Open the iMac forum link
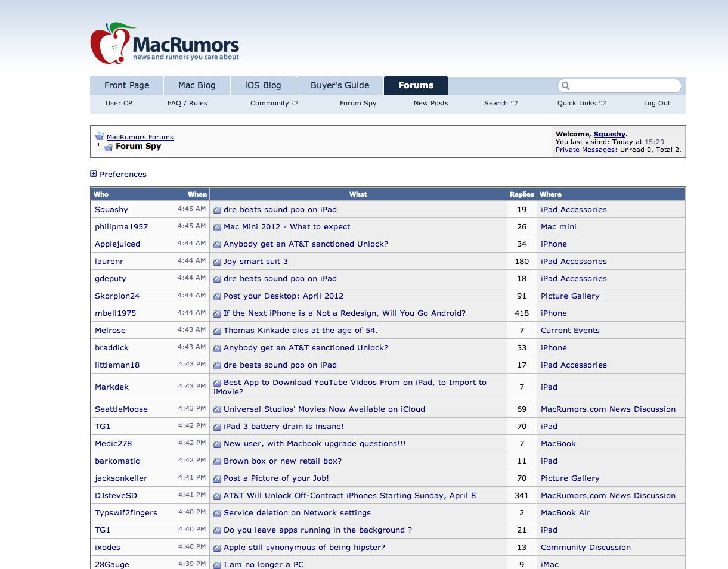The width and height of the screenshot is (728, 569). [x=550, y=565]
